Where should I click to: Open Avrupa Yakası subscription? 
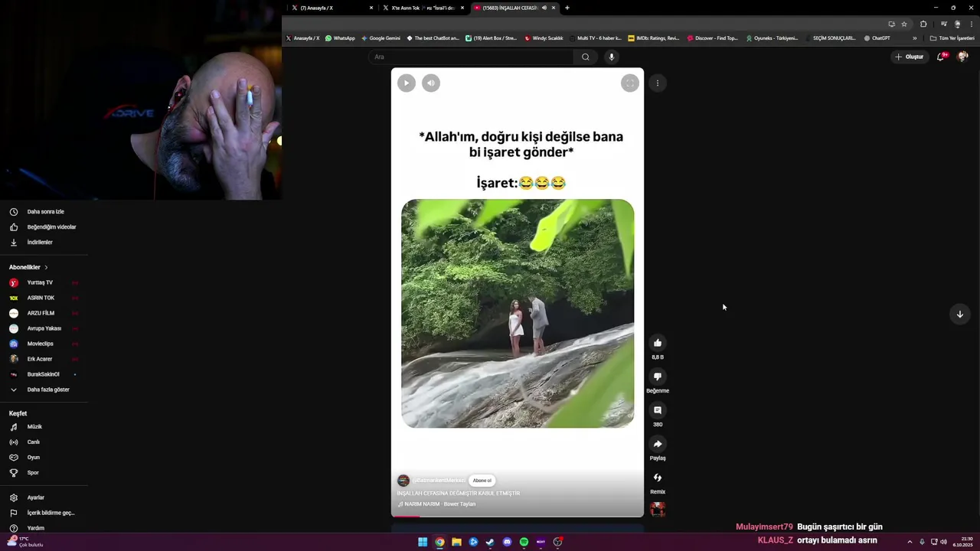(x=44, y=328)
